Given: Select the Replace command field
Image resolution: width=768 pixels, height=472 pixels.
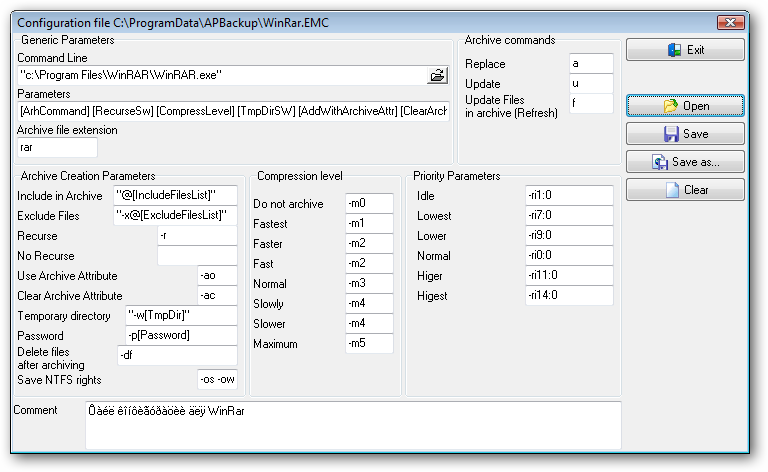Looking at the screenshot, I should tap(591, 64).
